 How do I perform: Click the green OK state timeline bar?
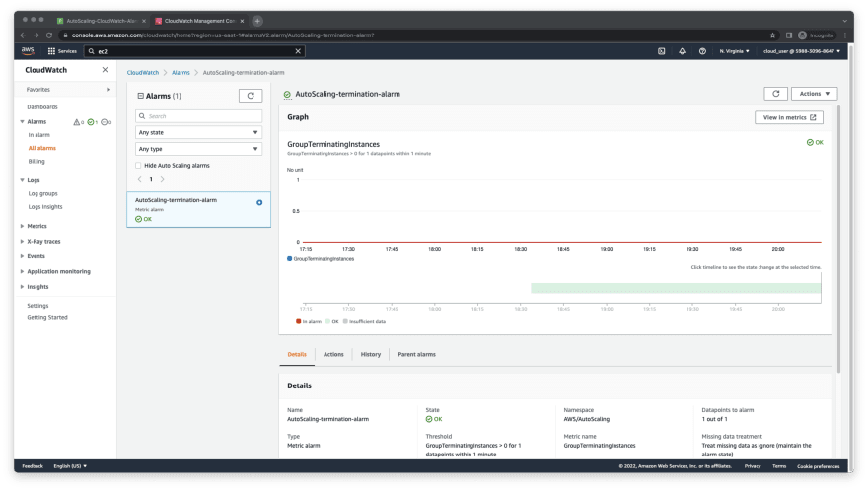(676, 288)
